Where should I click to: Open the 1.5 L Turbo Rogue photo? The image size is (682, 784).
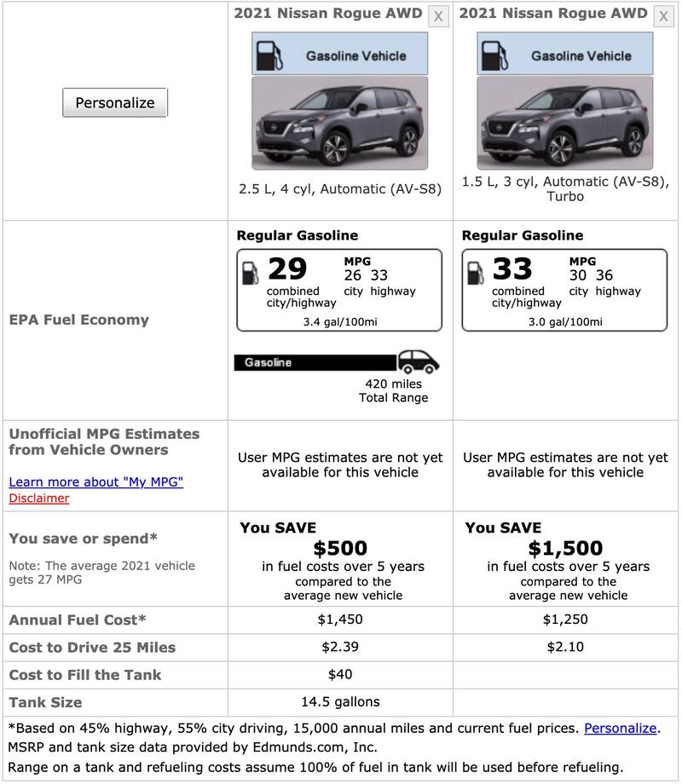(564, 124)
